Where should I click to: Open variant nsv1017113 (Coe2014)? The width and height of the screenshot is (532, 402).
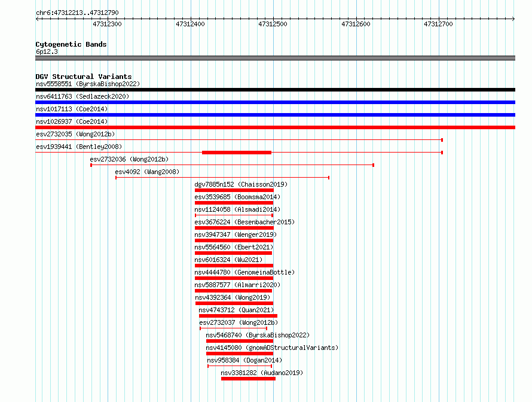point(72,109)
